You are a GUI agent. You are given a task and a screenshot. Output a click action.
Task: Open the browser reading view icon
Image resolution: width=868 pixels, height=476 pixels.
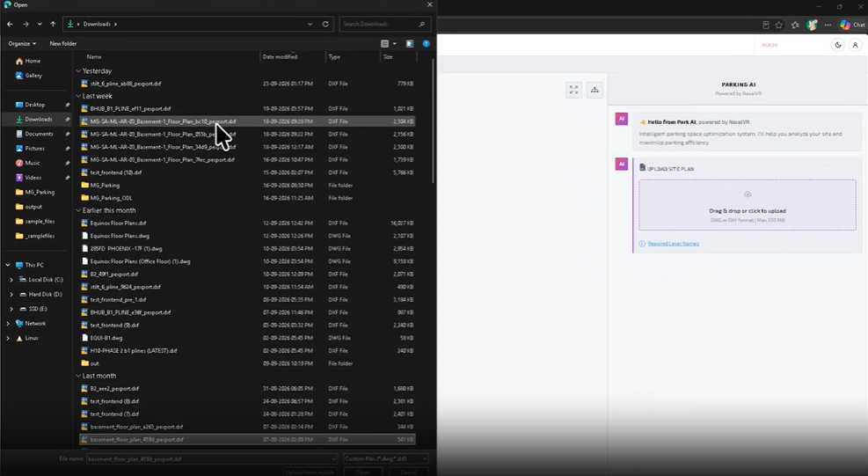point(766,25)
